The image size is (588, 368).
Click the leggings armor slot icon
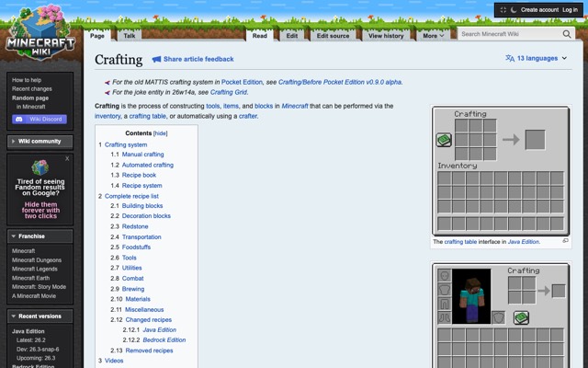pos(445,304)
